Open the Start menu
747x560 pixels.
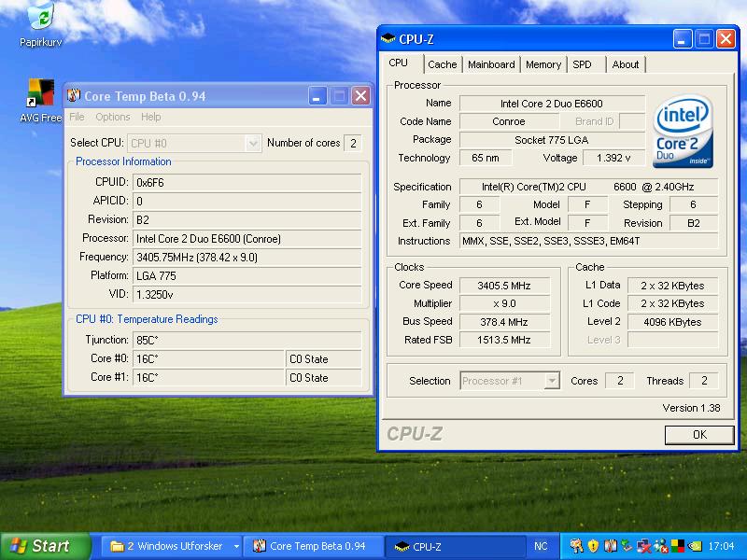pos(45,546)
